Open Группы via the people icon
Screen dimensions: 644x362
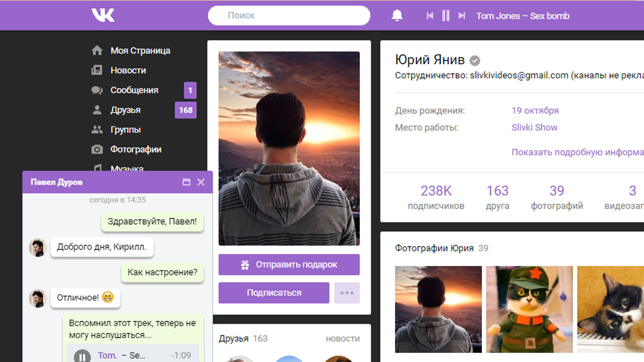pos(96,129)
